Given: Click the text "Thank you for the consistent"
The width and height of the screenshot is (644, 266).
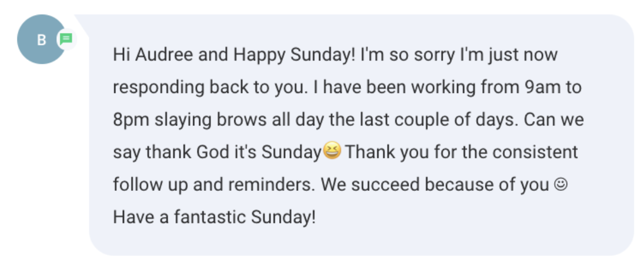Looking at the screenshot, I should click(462, 152).
